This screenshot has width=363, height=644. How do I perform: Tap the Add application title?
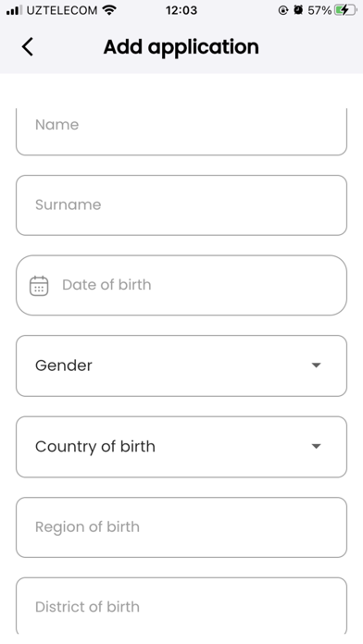[181, 47]
